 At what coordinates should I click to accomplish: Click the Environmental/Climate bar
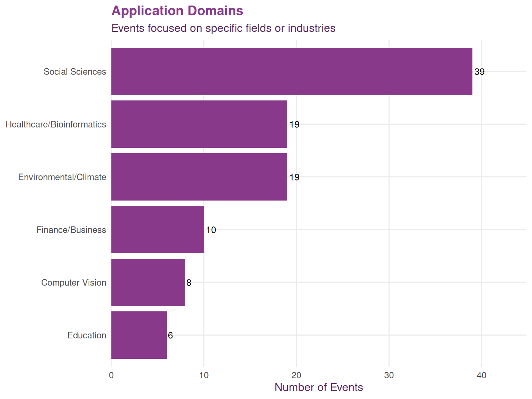pos(199,177)
